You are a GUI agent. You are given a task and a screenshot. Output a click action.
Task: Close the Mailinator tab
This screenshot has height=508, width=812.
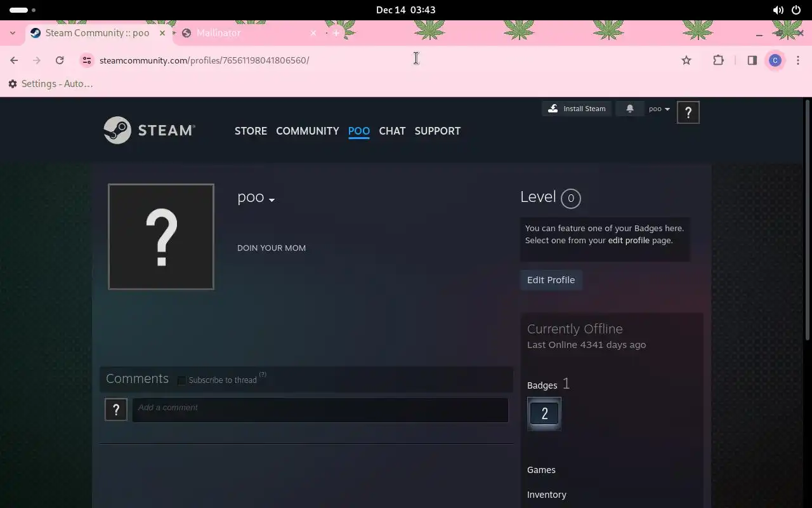(313, 33)
